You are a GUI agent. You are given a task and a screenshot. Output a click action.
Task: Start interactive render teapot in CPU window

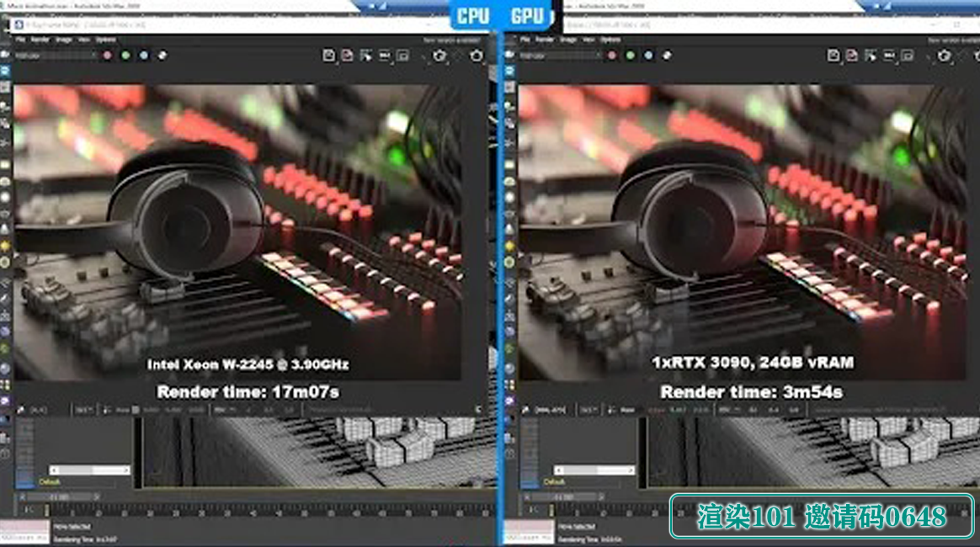pyautogui.click(x=439, y=56)
